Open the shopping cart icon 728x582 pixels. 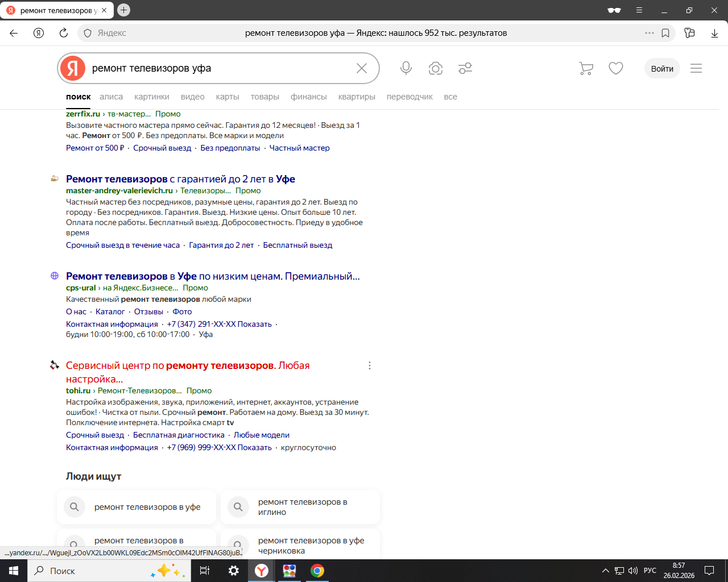pos(586,68)
